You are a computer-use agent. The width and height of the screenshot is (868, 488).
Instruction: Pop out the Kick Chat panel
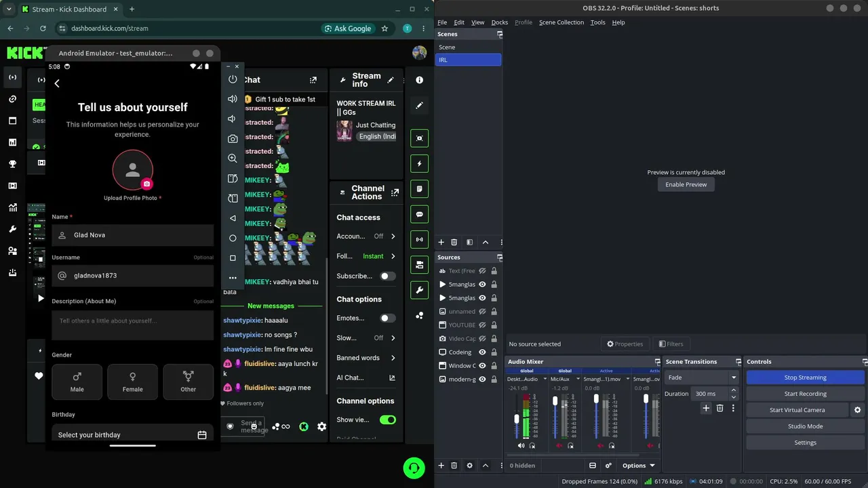[x=313, y=80]
